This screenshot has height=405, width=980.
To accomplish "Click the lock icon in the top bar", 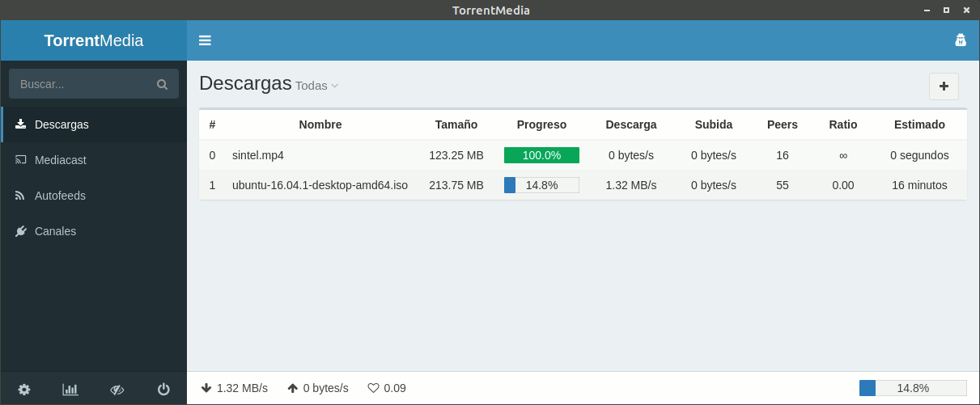I will [961, 40].
